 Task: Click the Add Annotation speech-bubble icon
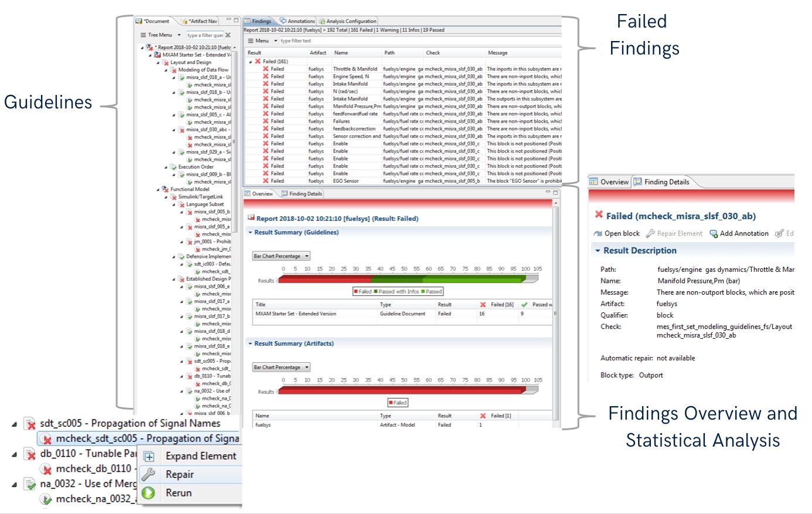tap(713, 233)
